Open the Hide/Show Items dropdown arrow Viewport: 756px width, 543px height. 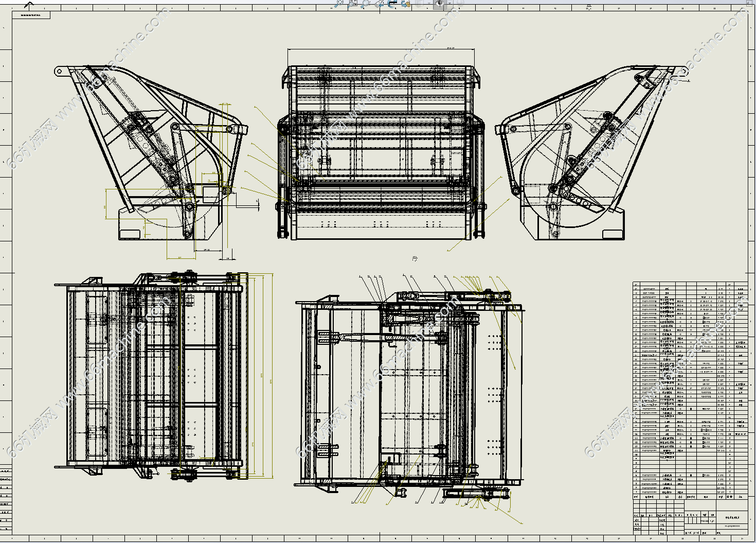click(449, 3)
